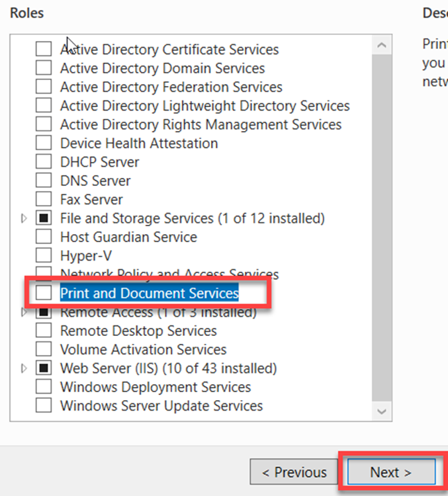Check the DNS Server checkbox
448x496 pixels.
[43, 181]
